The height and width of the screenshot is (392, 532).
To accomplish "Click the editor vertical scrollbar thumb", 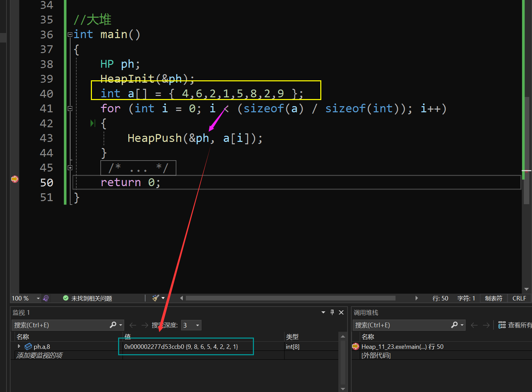I will pyautogui.click(x=527, y=150).
